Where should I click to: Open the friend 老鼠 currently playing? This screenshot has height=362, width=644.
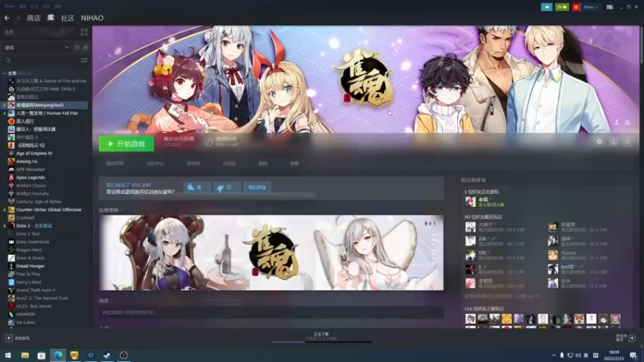485,202
